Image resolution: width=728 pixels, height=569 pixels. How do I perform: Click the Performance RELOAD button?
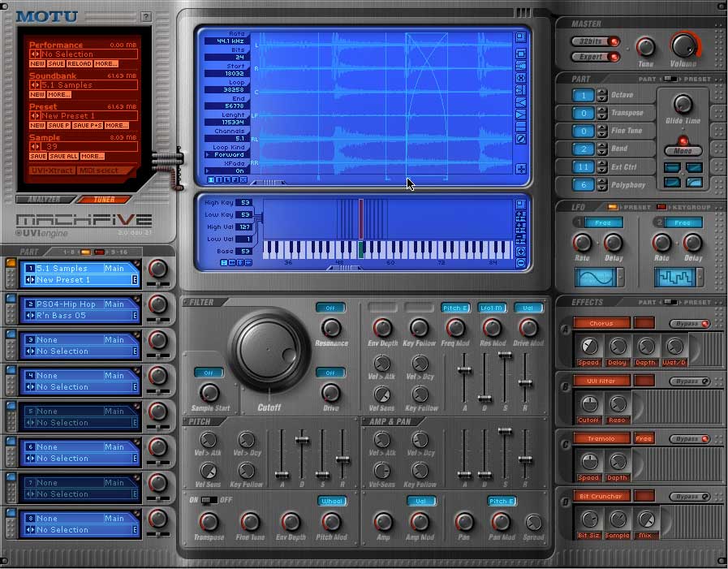(x=80, y=63)
